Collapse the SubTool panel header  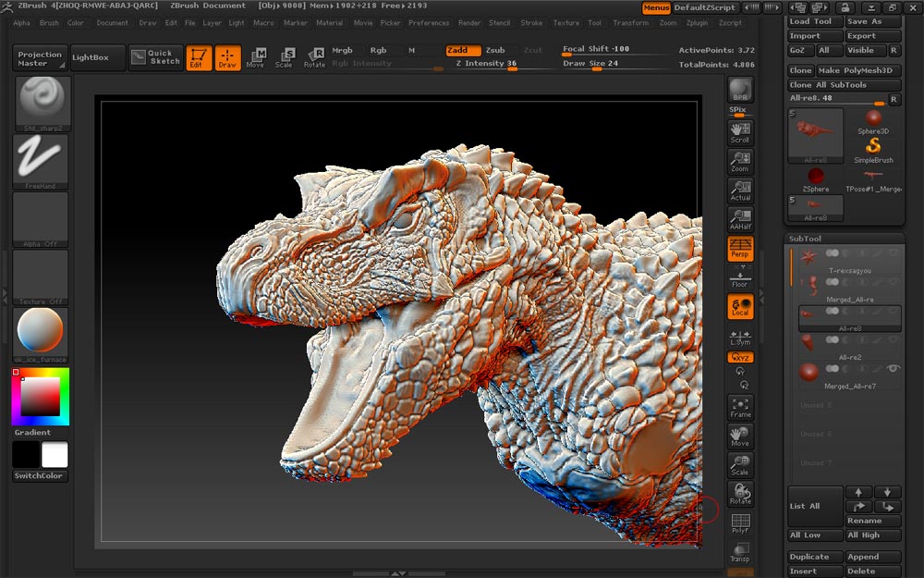pos(804,239)
